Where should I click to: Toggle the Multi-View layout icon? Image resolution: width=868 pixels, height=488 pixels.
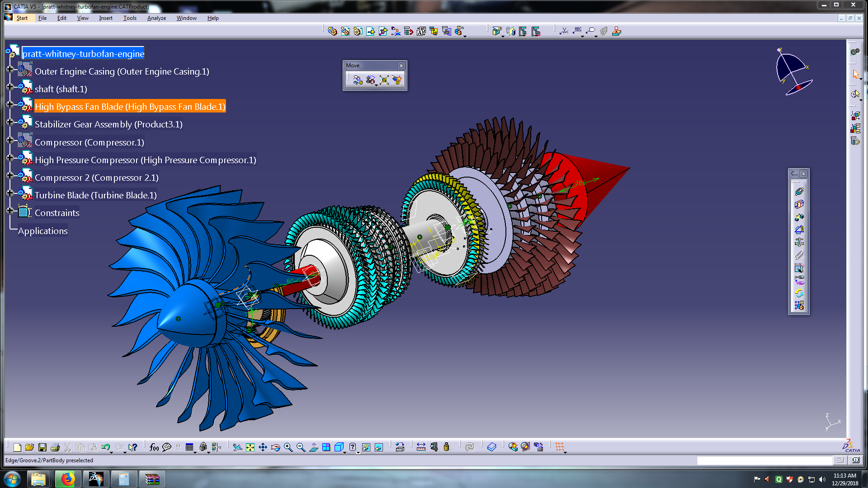[x=326, y=447]
